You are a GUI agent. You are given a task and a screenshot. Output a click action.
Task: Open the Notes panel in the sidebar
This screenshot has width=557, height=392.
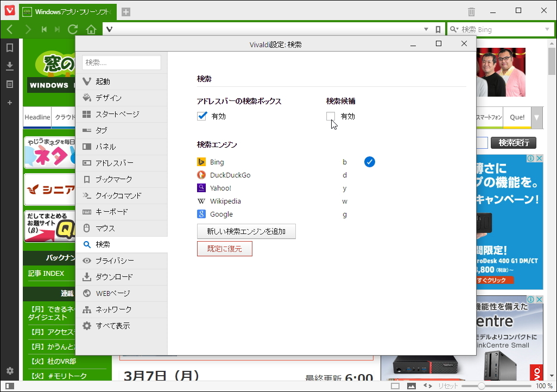click(x=9, y=83)
